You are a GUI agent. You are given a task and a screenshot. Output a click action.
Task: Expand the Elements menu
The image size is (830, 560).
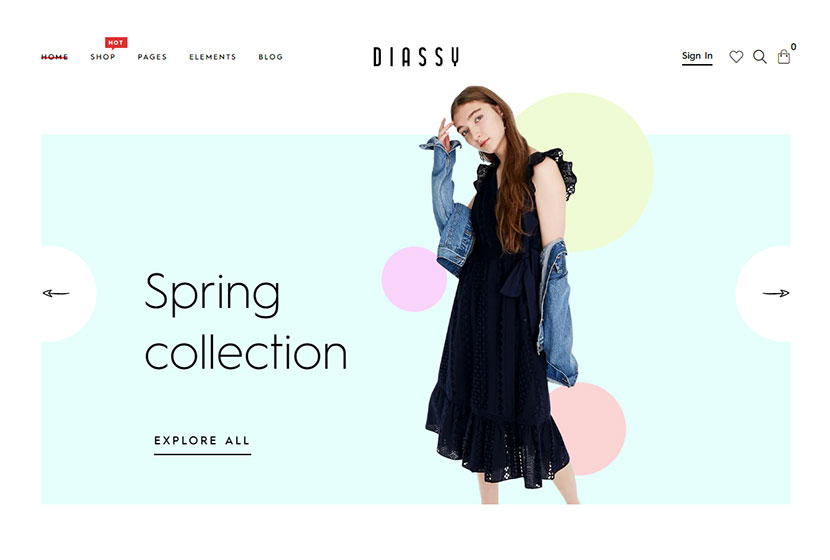tap(212, 57)
